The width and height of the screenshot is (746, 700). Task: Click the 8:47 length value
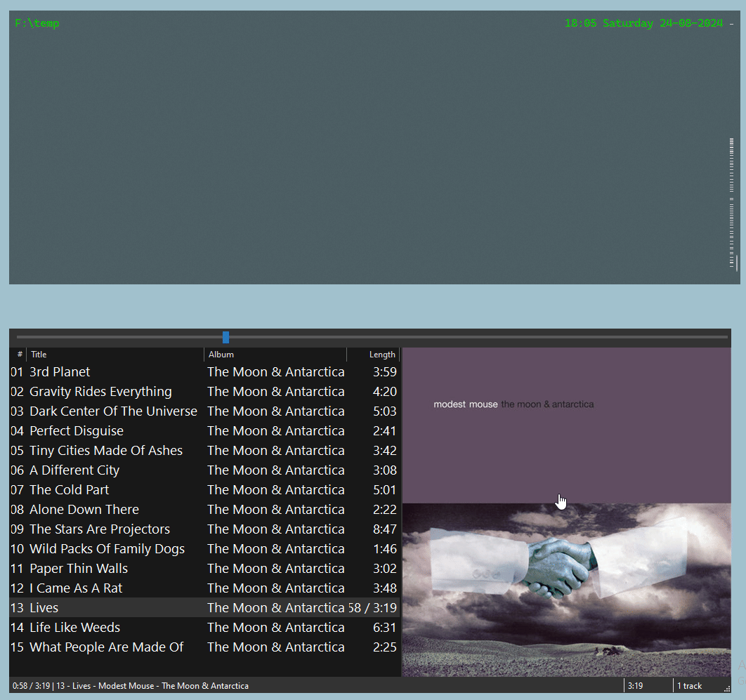(384, 529)
